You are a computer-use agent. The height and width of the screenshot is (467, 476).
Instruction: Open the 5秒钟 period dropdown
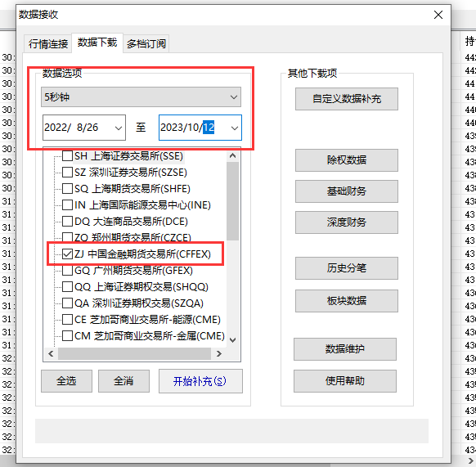click(x=141, y=97)
